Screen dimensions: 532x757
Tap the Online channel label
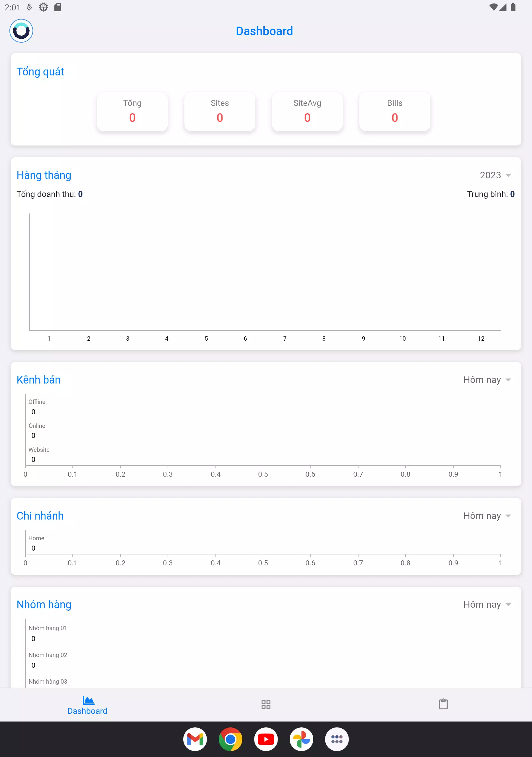(x=37, y=426)
